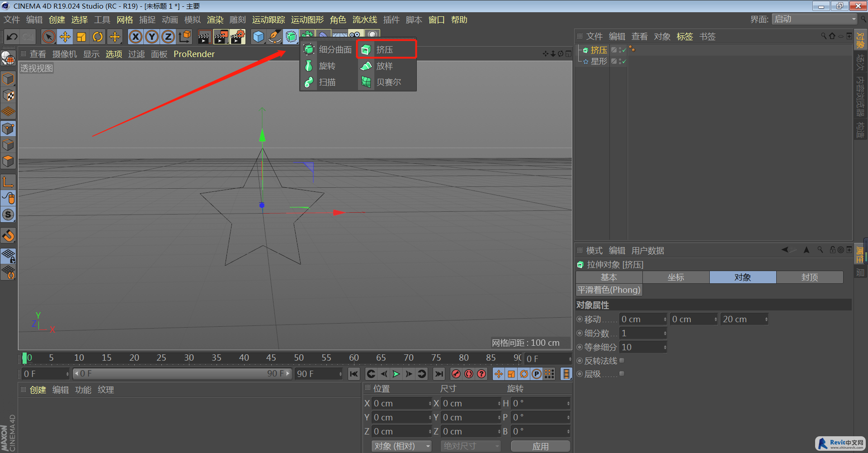
Task: Click the Make Editable icon in left sidebar
Action: (8, 58)
